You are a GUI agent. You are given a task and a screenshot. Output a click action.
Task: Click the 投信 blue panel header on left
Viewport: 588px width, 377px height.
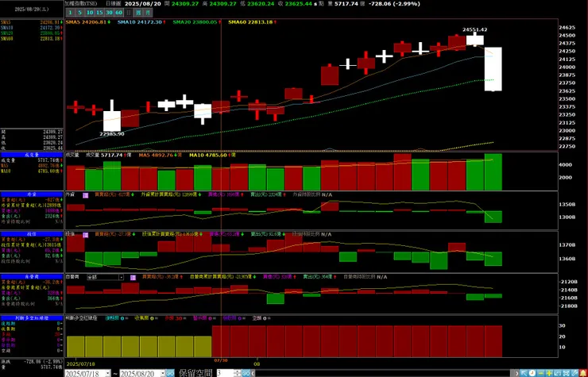(x=32, y=234)
